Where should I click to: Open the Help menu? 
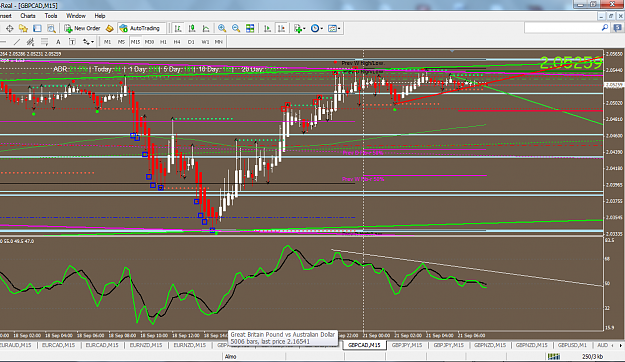(x=100, y=16)
